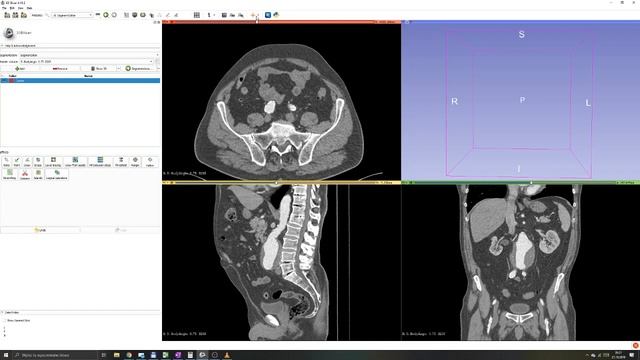Screen dimensions: 640x360
Task: Click the screenshot capture toolbar icon
Action: click(224, 15)
